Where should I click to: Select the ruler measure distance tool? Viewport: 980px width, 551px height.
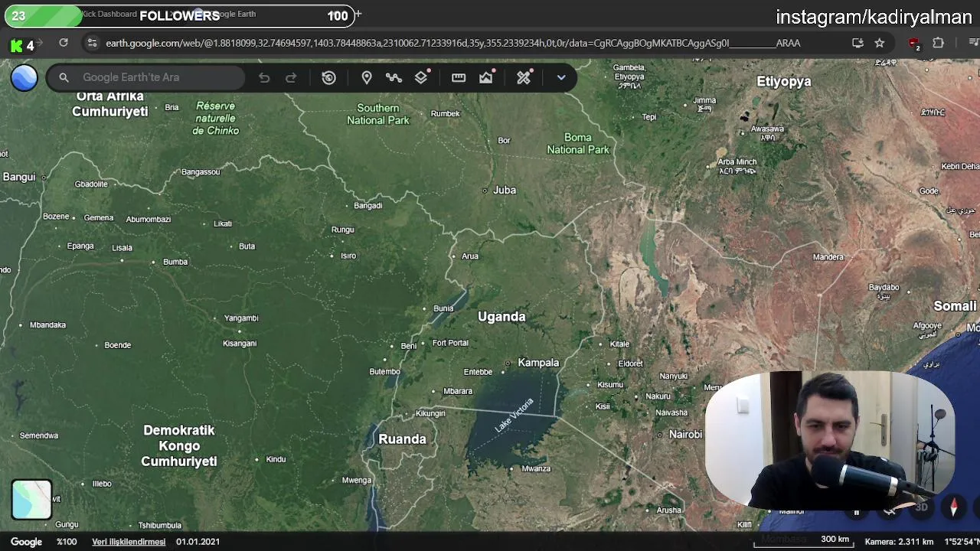(459, 77)
